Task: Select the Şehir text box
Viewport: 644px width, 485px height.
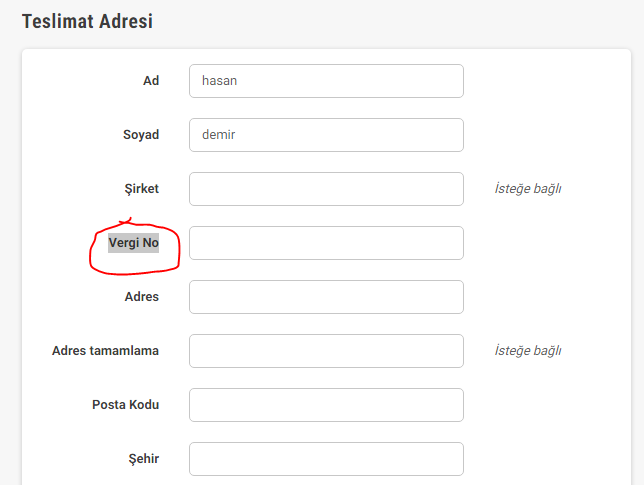Action: click(x=326, y=459)
